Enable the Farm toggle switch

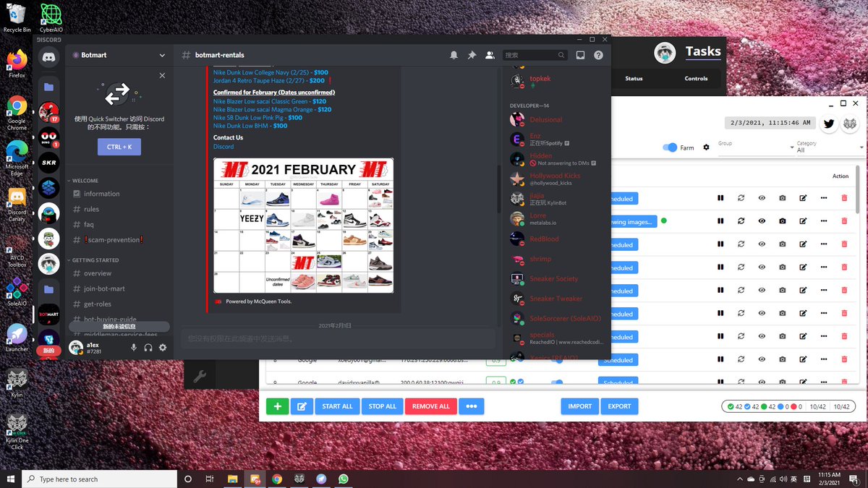[x=670, y=147]
